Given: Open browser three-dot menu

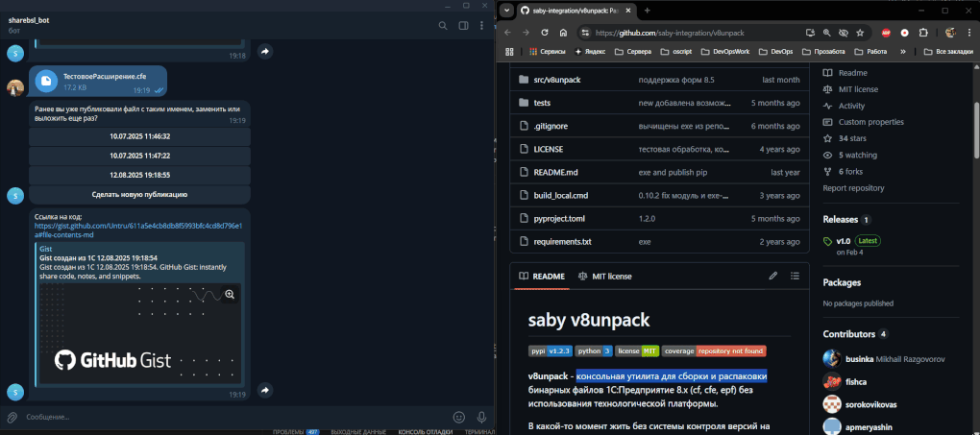Looking at the screenshot, I should [968, 33].
